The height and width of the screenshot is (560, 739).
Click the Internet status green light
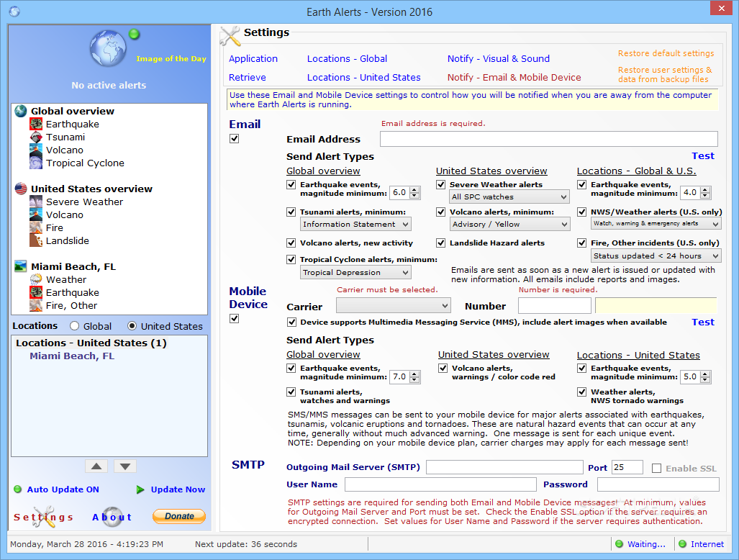tap(682, 544)
